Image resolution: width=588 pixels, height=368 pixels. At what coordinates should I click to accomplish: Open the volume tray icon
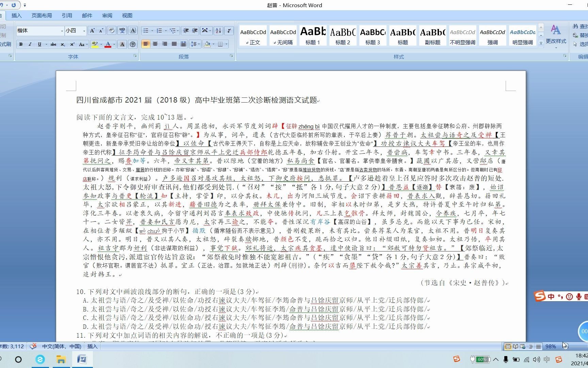click(537, 359)
